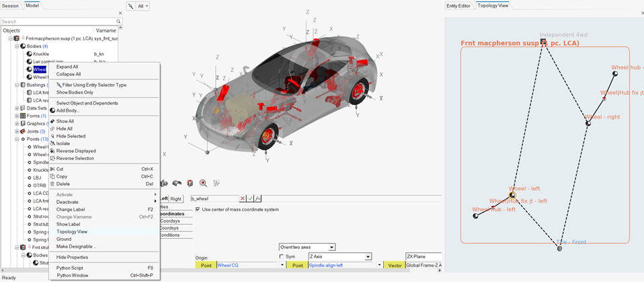
Task: Click the yellow Vector collector button
Action: click(x=395, y=266)
